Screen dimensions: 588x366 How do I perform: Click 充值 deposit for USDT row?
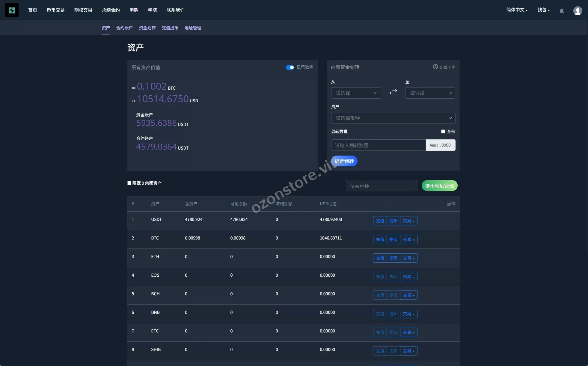(x=380, y=221)
